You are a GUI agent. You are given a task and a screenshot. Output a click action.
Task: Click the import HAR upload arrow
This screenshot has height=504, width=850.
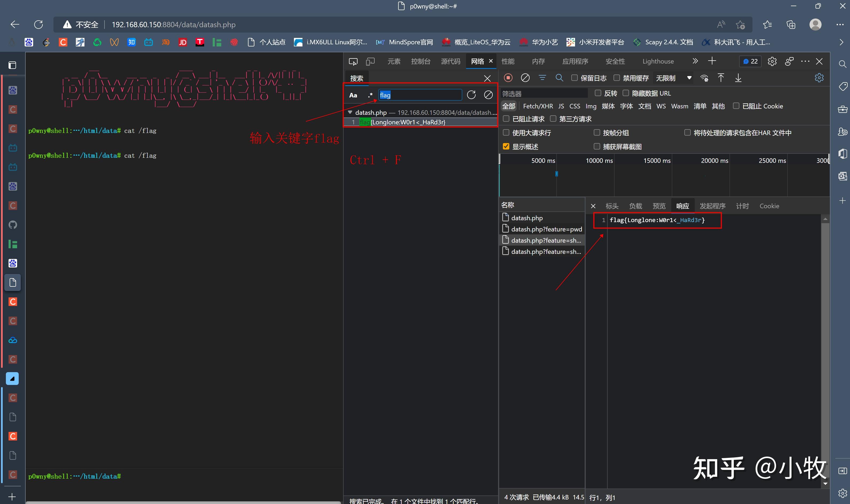[x=720, y=78]
